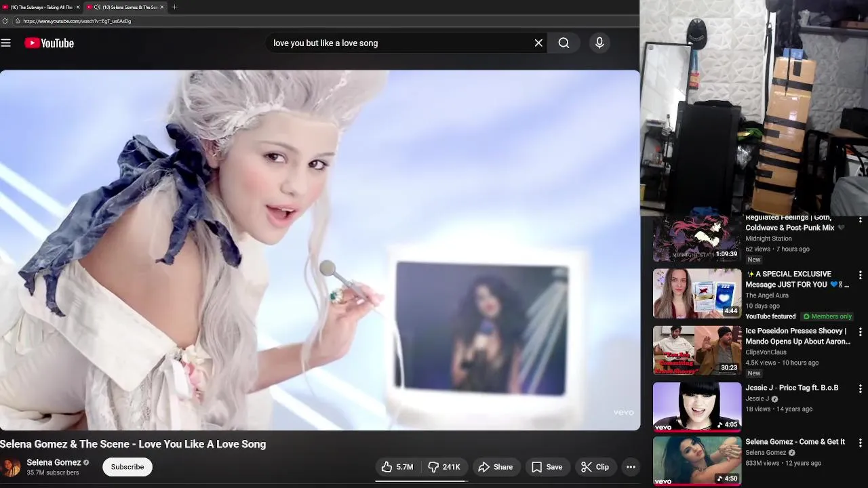868x488 pixels.
Task: Close the Selena Gomez browser tab
Action: 161,7
